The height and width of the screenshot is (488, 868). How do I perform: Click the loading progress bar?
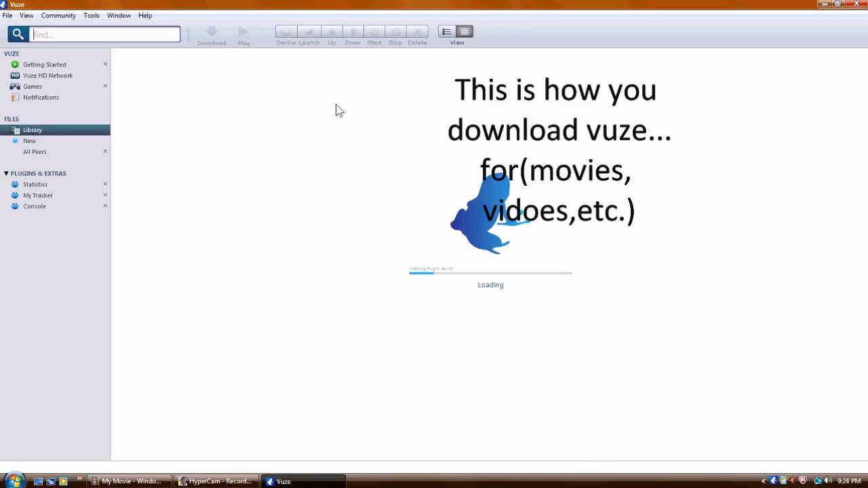tap(491, 273)
